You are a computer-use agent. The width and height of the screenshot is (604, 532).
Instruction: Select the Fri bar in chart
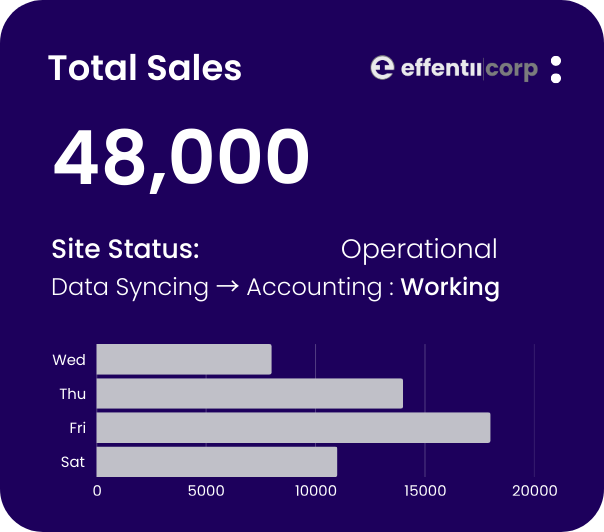point(293,428)
